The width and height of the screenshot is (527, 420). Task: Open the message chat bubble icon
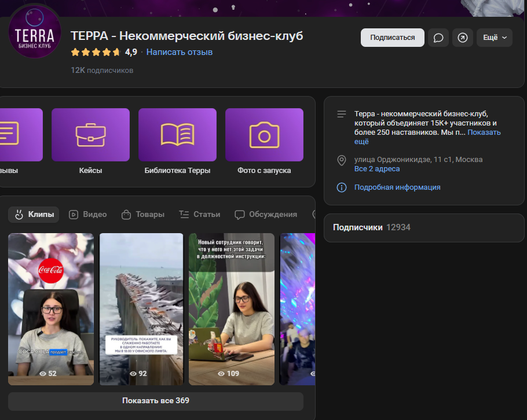point(438,38)
